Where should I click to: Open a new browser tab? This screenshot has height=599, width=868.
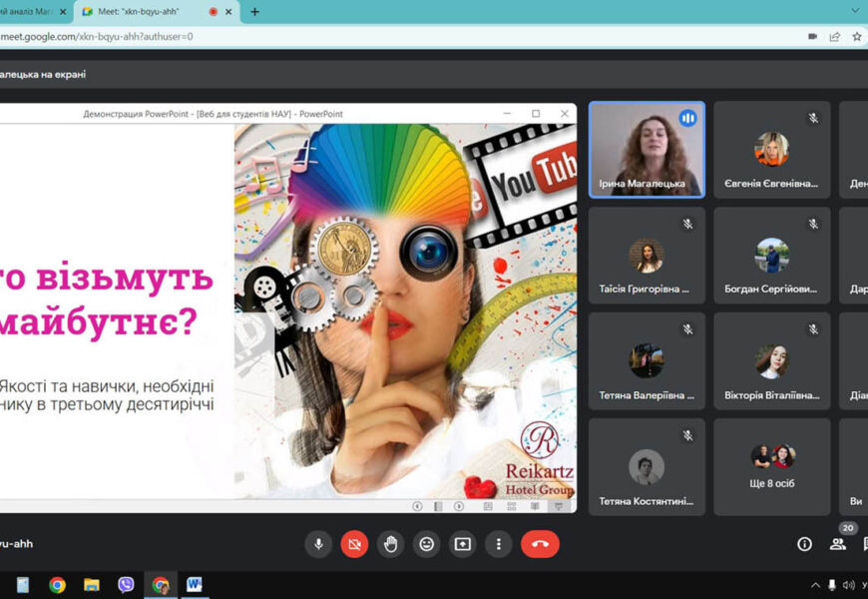point(254,12)
